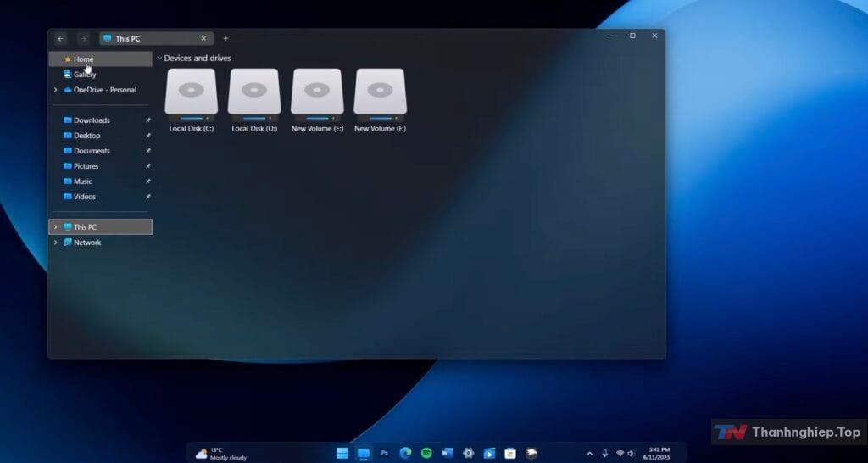Image resolution: width=868 pixels, height=463 pixels.
Task: Select the Local Disk (C:) drive icon
Action: coord(191,95)
